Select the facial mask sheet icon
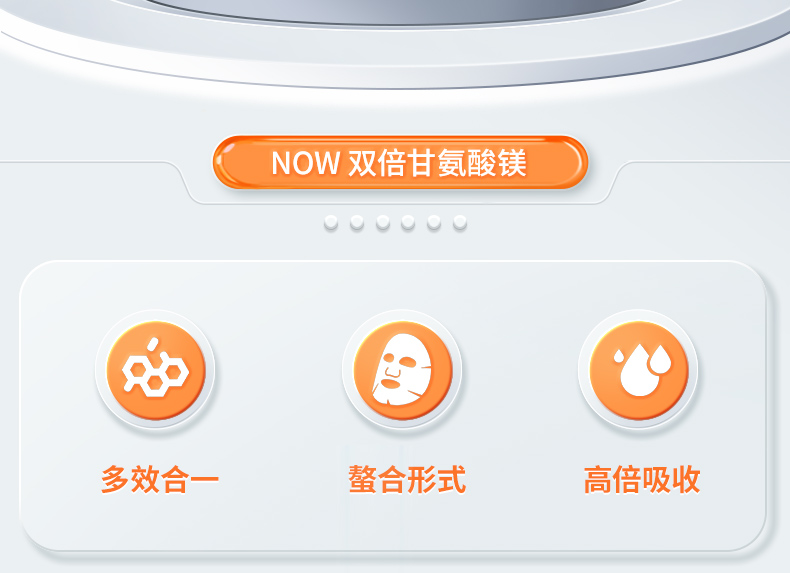Image resolution: width=790 pixels, height=573 pixels. click(402, 370)
